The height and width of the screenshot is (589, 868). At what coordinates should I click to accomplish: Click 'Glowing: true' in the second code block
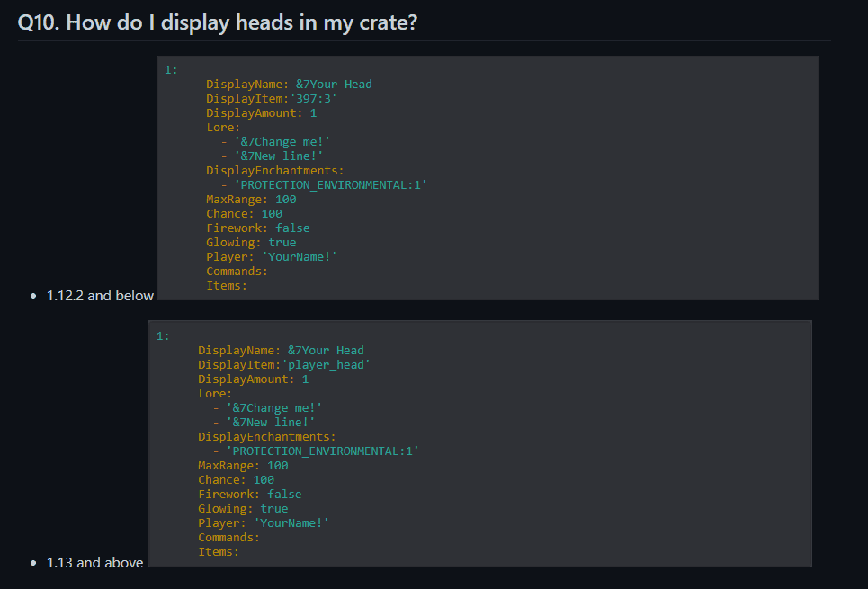click(243, 509)
